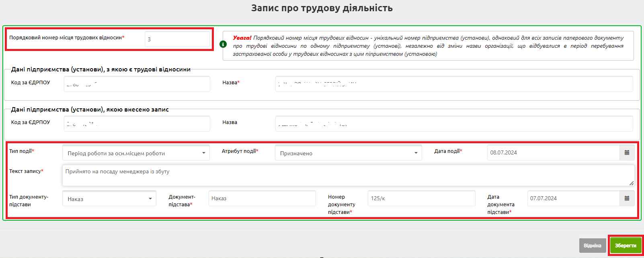Click the Дата документа підстави date field

[573, 199]
